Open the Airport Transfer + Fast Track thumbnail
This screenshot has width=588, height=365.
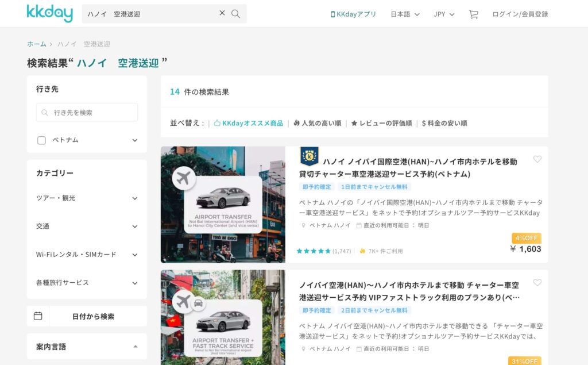pos(223,317)
